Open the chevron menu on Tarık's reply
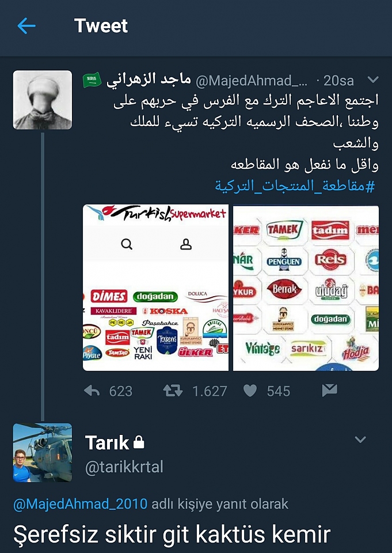 click(360, 440)
